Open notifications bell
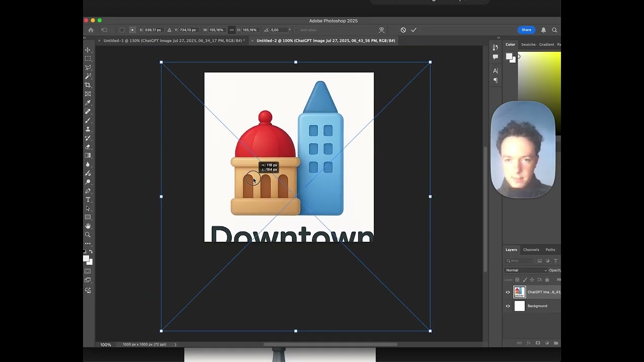This screenshot has width=644, height=362. coord(543,30)
